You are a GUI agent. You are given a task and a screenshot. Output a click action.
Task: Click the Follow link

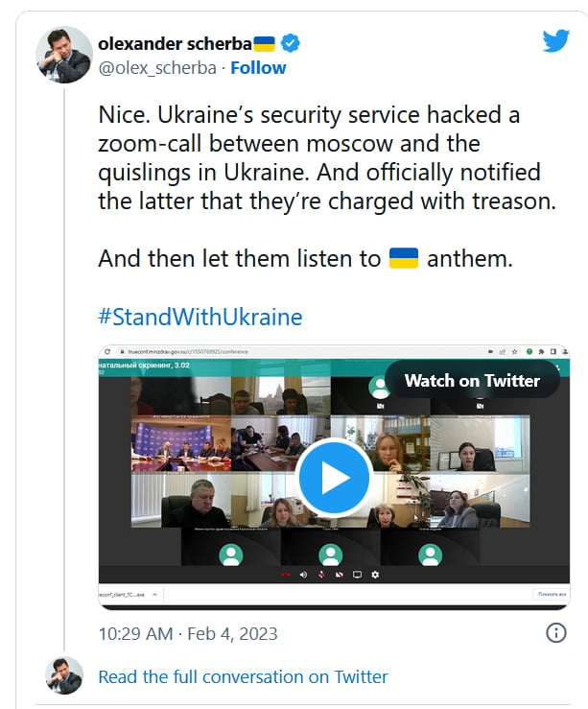click(x=258, y=67)
